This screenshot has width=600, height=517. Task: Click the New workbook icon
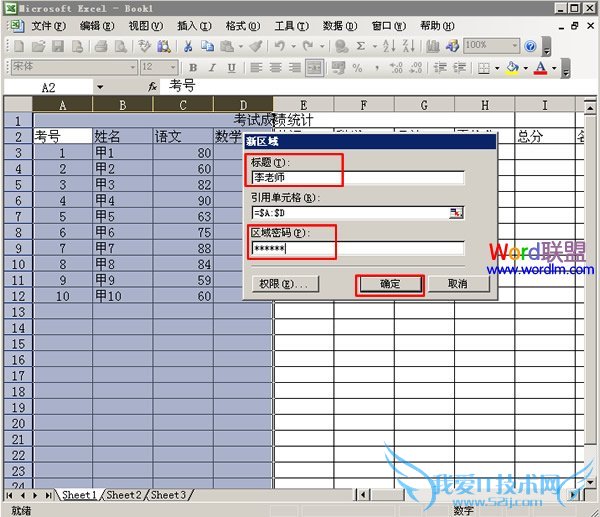tap(18, 46)
